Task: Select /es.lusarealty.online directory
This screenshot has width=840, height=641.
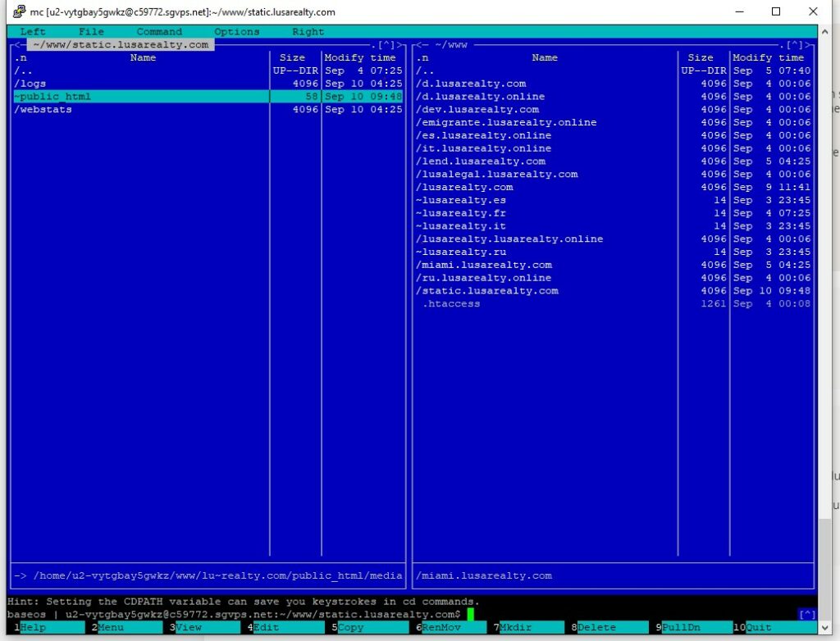Action: point(614,135)
